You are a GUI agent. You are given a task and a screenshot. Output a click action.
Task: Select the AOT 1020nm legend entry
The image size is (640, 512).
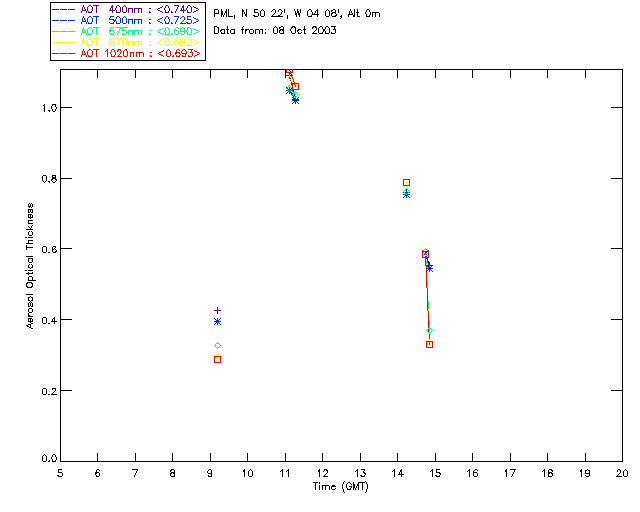pyautogui.click(x=126, y=53)
